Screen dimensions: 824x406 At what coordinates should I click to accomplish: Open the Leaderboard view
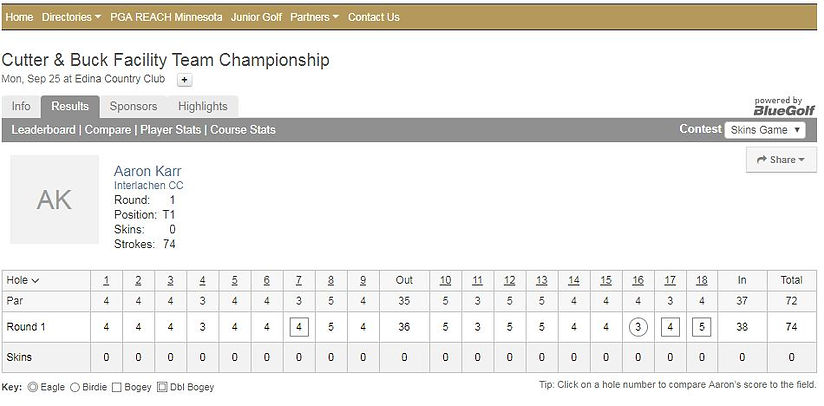pyautogui.click(x=44, y=130)
